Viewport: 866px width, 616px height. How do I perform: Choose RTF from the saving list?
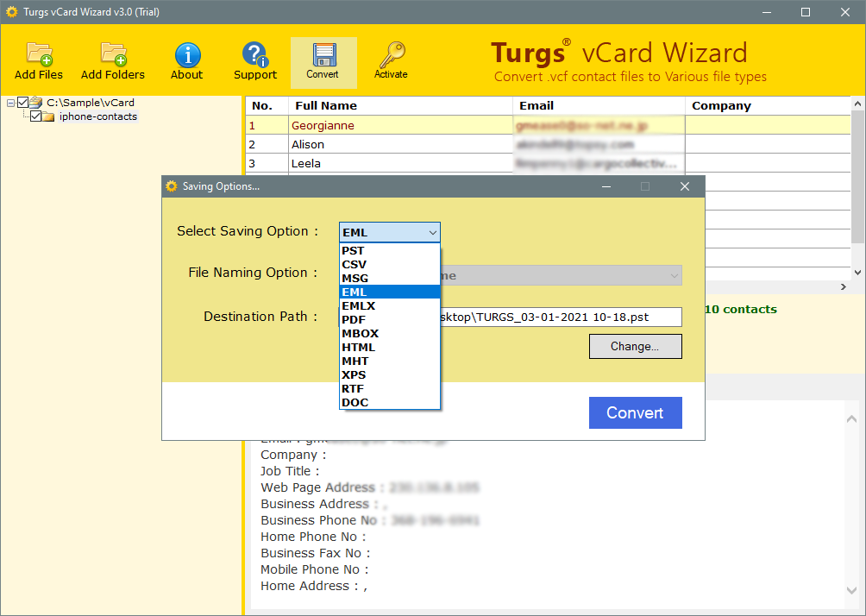click(389, 389)
